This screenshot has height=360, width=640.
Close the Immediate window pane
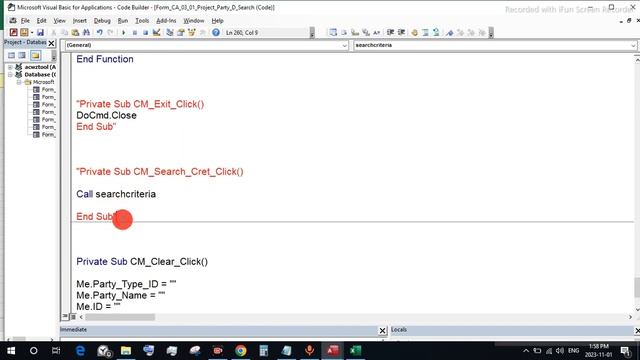coord(382,330)
